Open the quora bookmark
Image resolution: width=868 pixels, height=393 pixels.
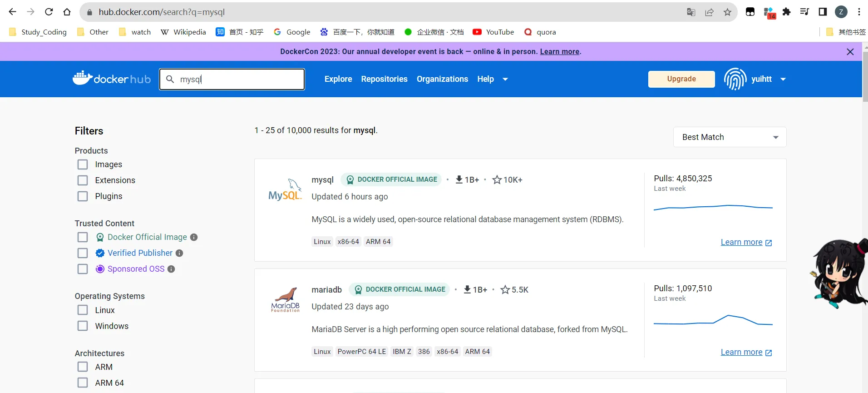tap(540, 32)
